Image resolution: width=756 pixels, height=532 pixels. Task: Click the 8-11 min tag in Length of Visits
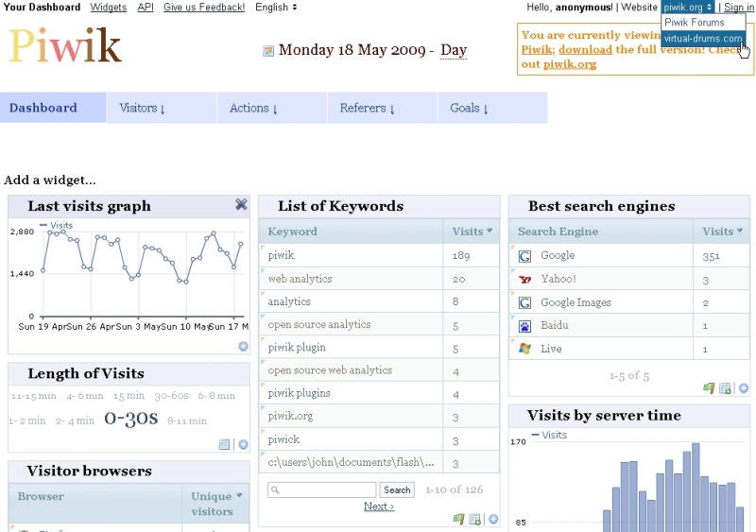click(x=187, y=421)
